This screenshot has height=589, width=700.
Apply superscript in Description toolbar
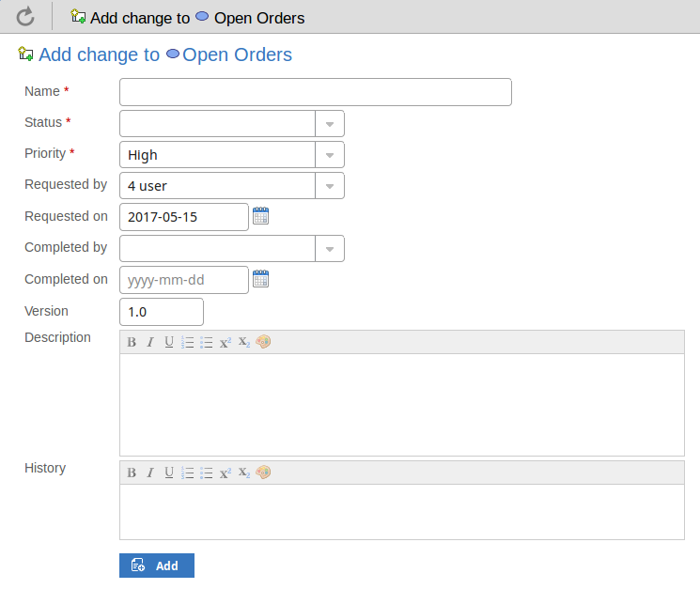(x=226, y=343)
